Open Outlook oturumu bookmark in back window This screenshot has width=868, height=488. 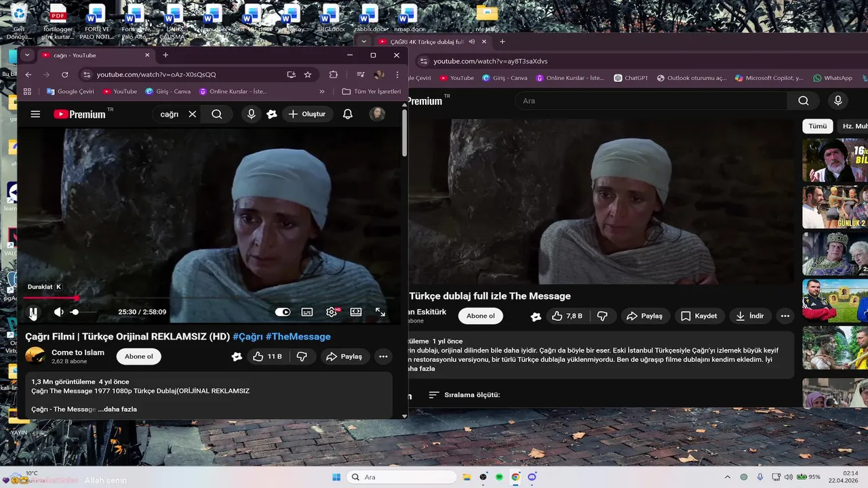coord(692,78)
